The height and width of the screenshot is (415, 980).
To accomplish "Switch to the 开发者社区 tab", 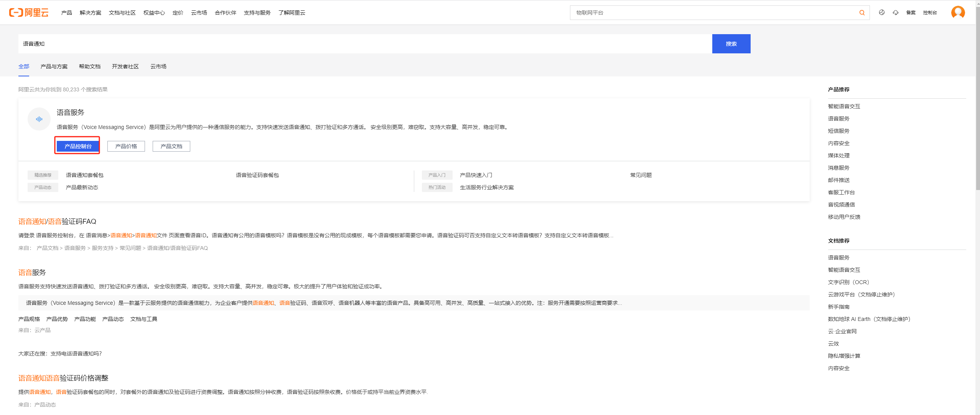I will click(x=125, y=66).
